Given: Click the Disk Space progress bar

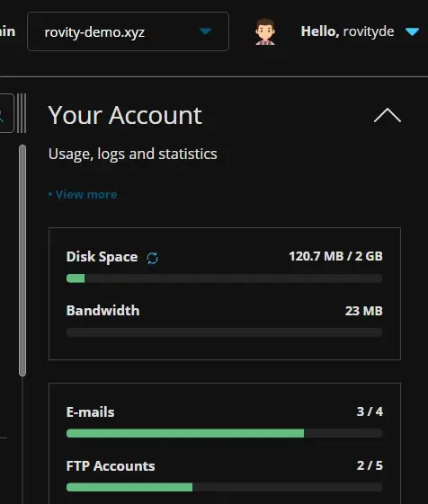Looking at the screenshot, I should coord(224,279).
